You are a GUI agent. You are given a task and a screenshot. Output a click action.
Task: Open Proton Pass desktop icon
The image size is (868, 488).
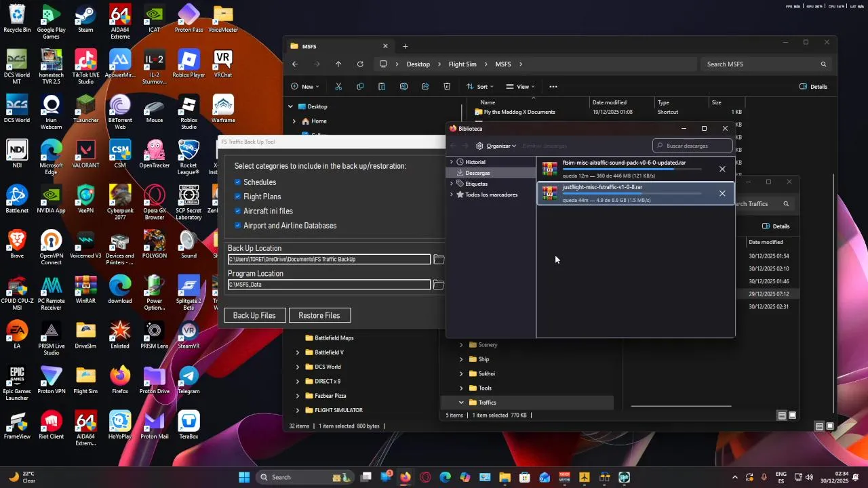click(x=189, y=18)
